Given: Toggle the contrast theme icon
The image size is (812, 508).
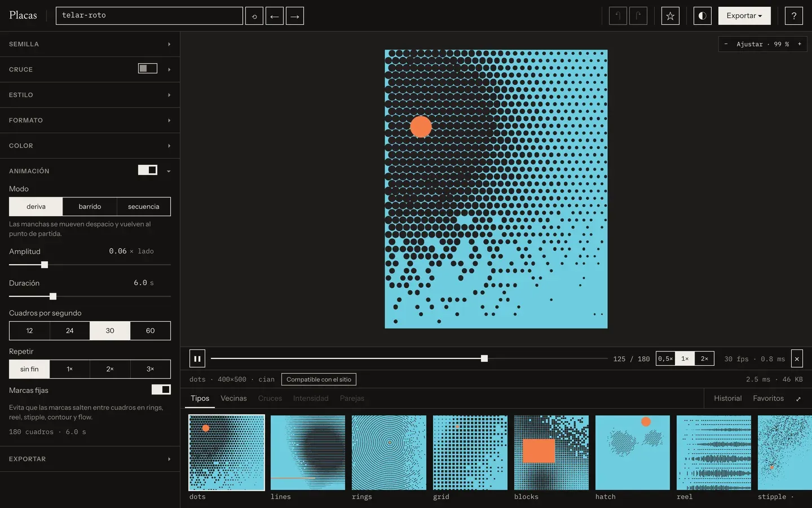Looking at the screenshot, I should 703,16.
